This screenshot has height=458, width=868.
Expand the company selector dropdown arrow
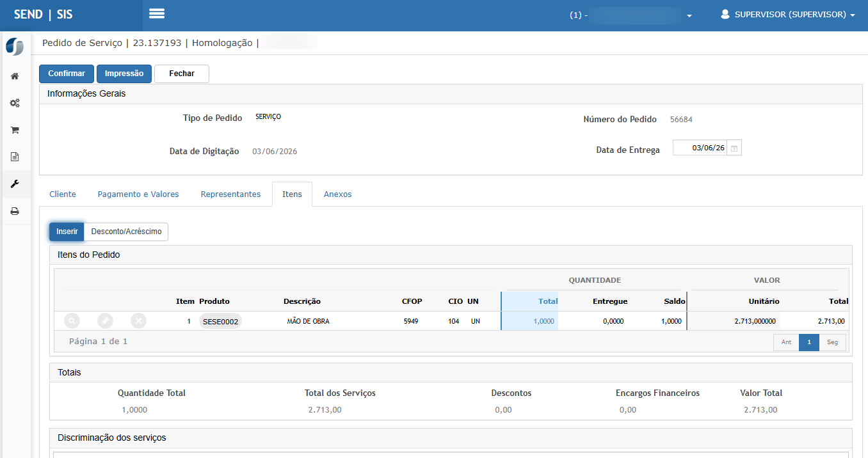(689, 15)
